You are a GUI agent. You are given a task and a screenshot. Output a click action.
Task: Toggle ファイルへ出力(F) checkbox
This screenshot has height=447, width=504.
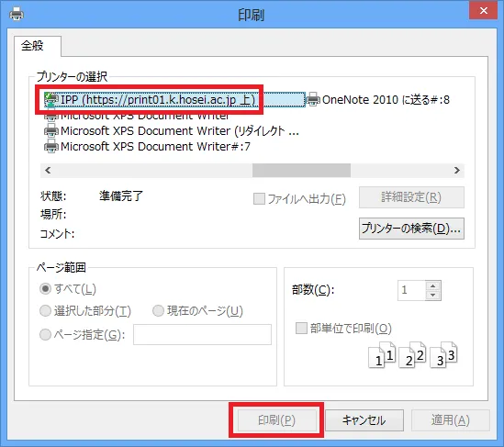[259, 199]
